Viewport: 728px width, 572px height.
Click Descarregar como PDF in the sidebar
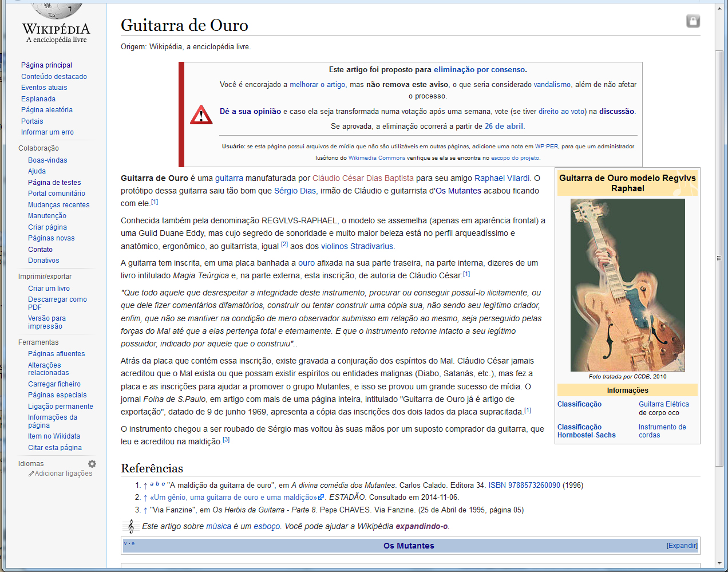(x=57, y=303)
